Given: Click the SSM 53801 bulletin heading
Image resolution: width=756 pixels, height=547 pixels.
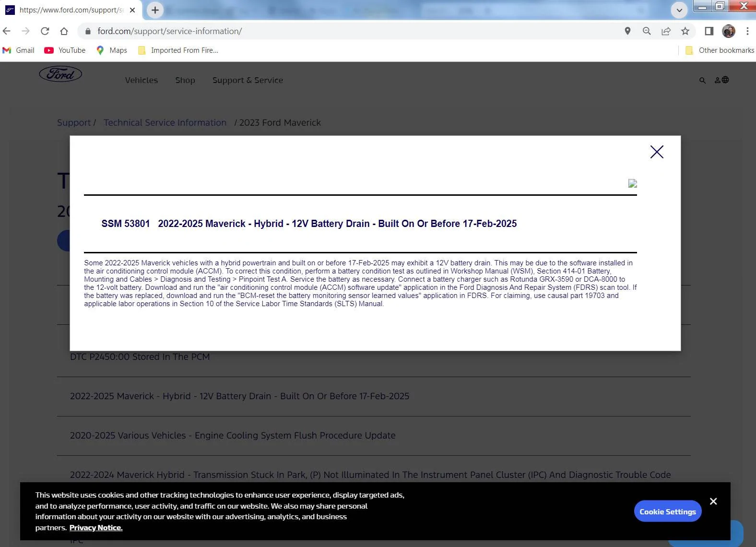Looking at the screenshot, I should [309, 224].
